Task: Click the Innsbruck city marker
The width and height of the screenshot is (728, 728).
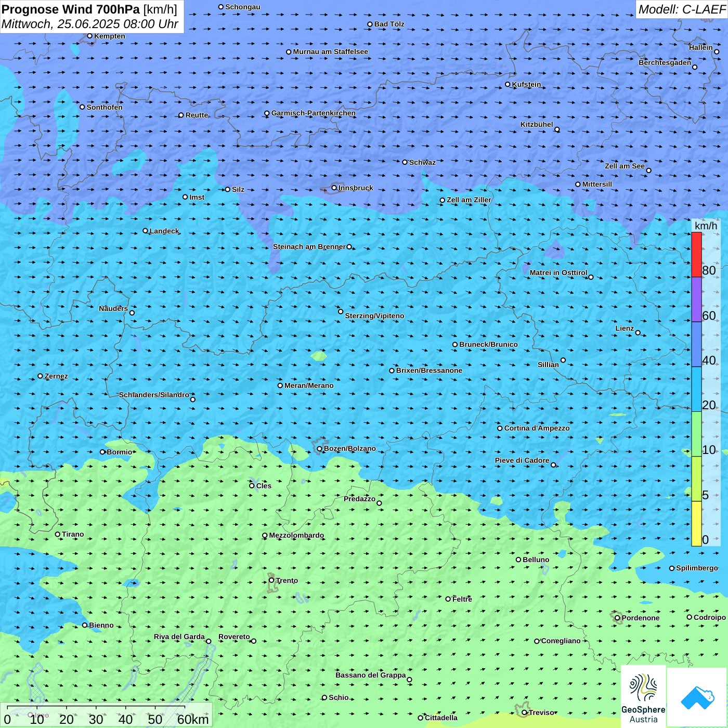Action: point(334,188)
